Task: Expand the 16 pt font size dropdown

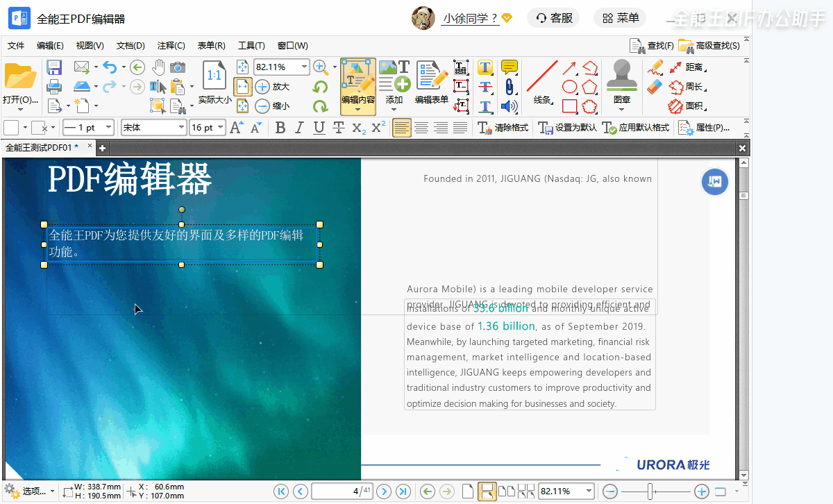Action: pos(221,128)
